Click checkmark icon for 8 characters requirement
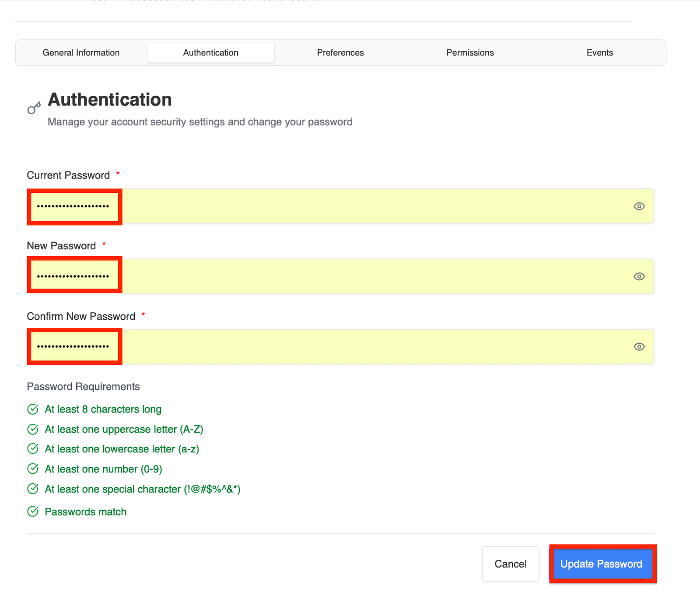700x603 pixels. pos(33,409)
